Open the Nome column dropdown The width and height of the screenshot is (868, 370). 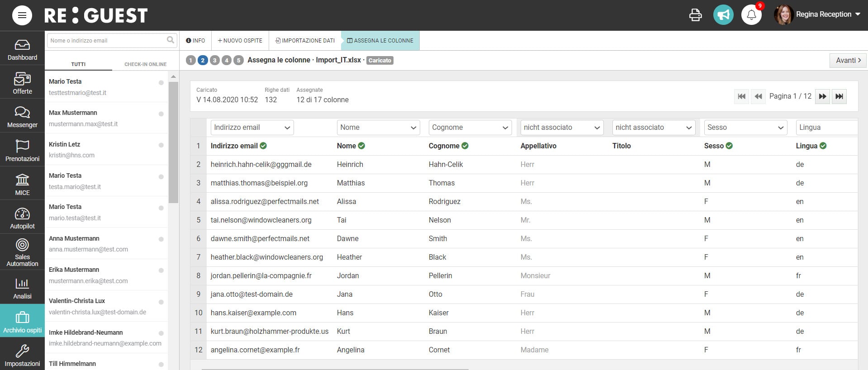pos(378,128)
